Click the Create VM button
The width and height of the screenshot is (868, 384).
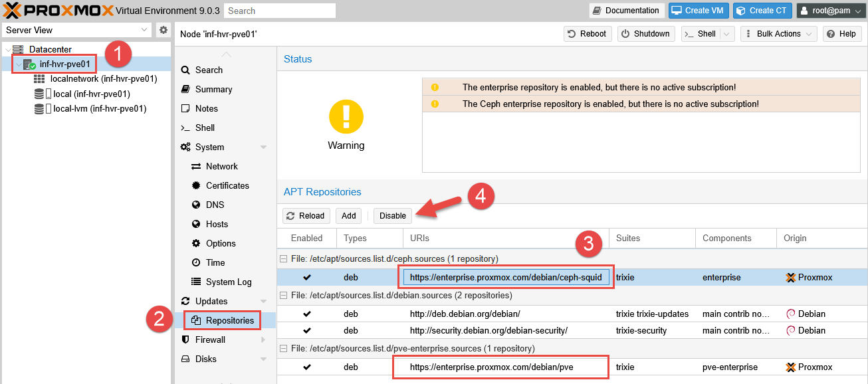pyautogui.click(x=698, y=11)
